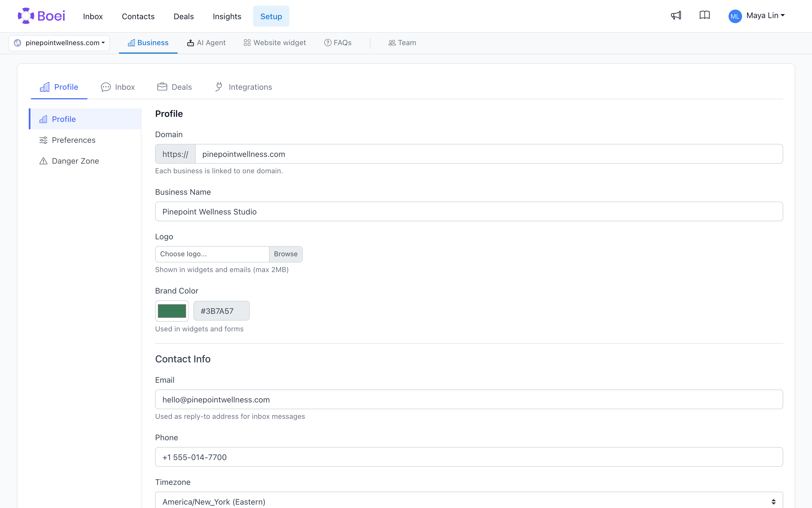The width and height of the screenshot is (812, 508).
Task: Open Danger Zone in the sidebar
Action: (85, 161)
